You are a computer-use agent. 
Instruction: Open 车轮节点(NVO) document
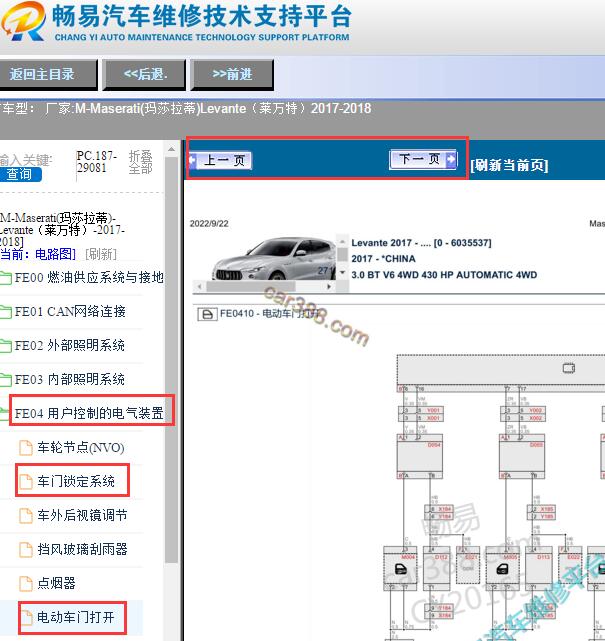pyautogui.click(x=81, y=448)
